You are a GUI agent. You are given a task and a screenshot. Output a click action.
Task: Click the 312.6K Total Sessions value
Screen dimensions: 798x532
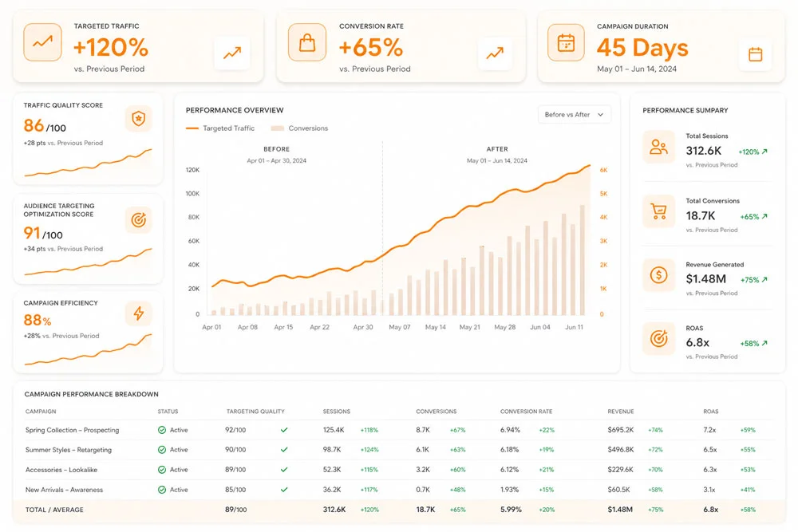pos(703,151)
